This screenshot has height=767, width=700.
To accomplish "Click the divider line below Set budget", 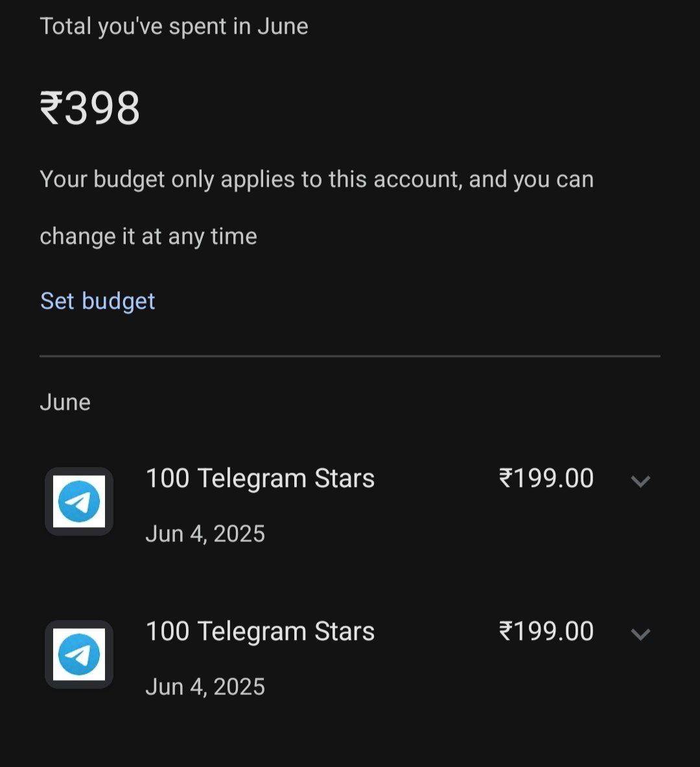I will pos(350,356).
